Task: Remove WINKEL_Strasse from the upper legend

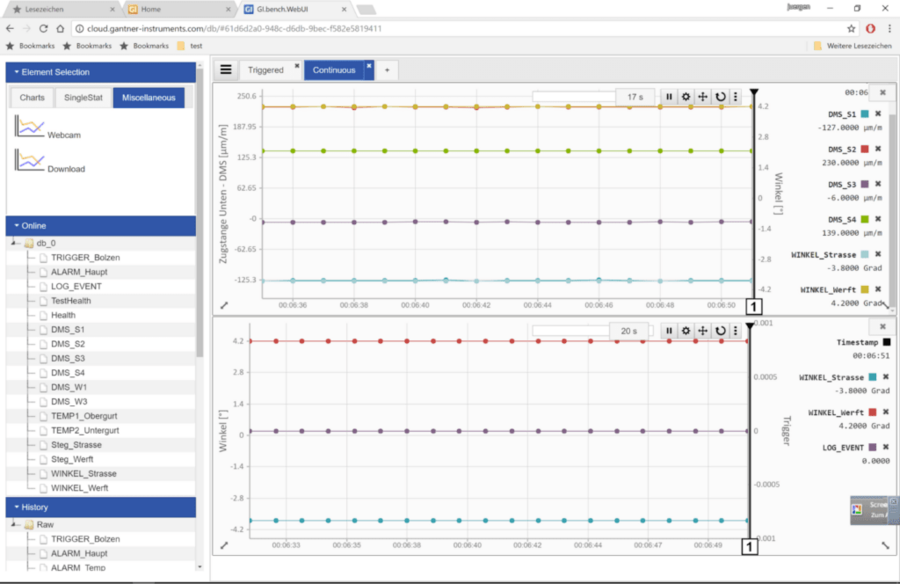Action: tap(878, 254)
